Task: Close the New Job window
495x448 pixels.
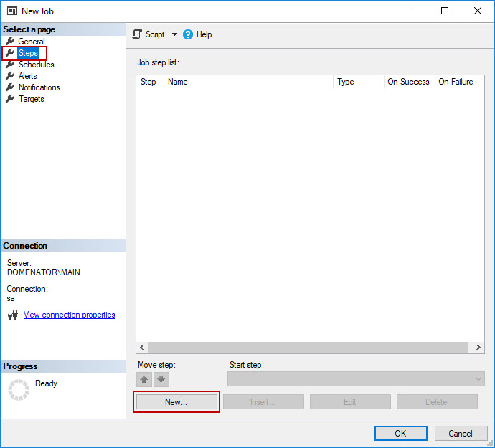Action: click(477, 11)
